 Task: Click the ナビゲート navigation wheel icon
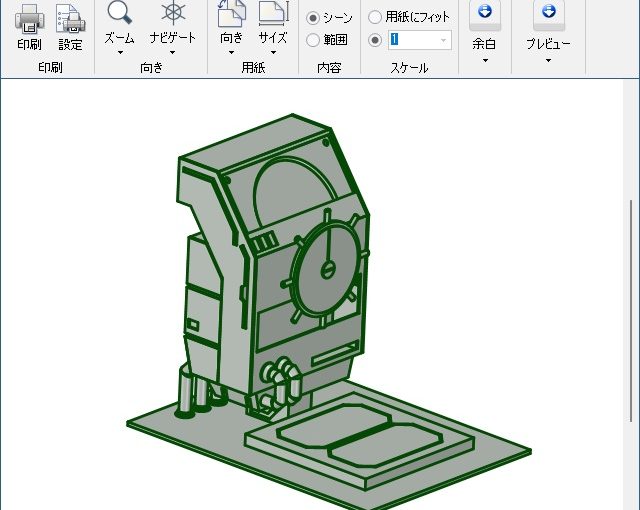point(173,14)
